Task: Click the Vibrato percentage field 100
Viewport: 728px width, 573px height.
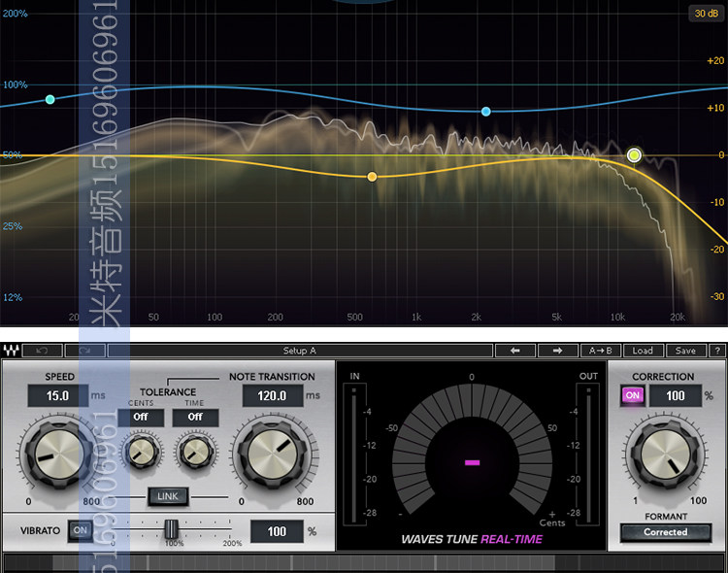Action: 277,531
